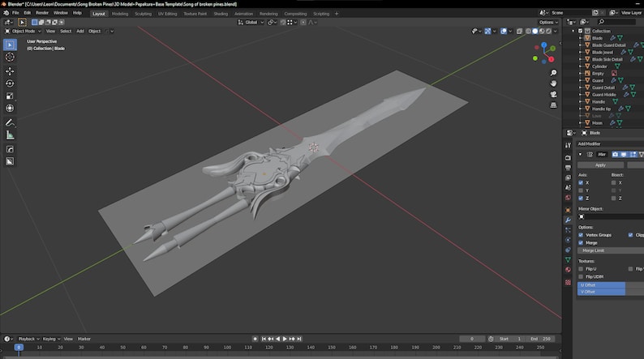Click the zoom view magnifier icon

(x=553, y=73)
